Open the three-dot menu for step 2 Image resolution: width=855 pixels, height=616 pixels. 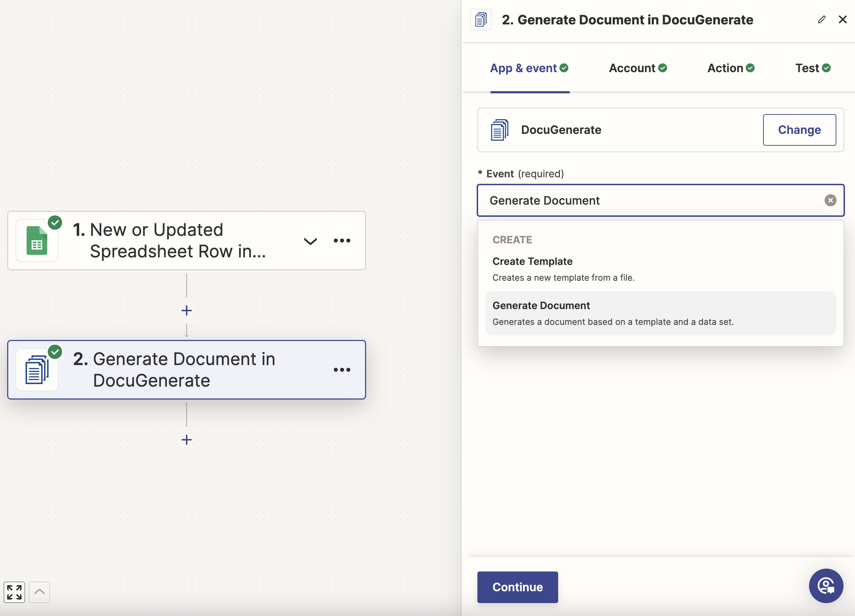[342, 370]
